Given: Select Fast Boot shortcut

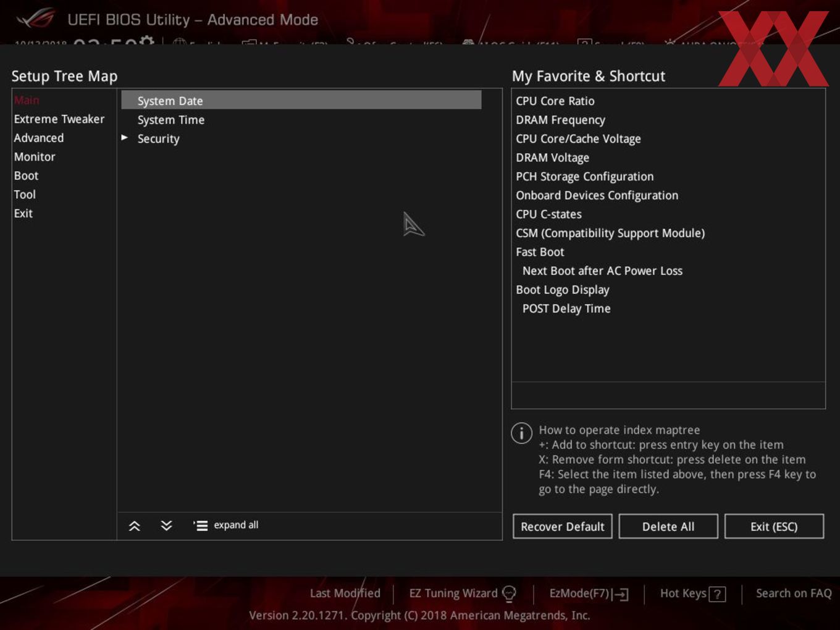Looking at the screenshot, I should tap(540, 252).
